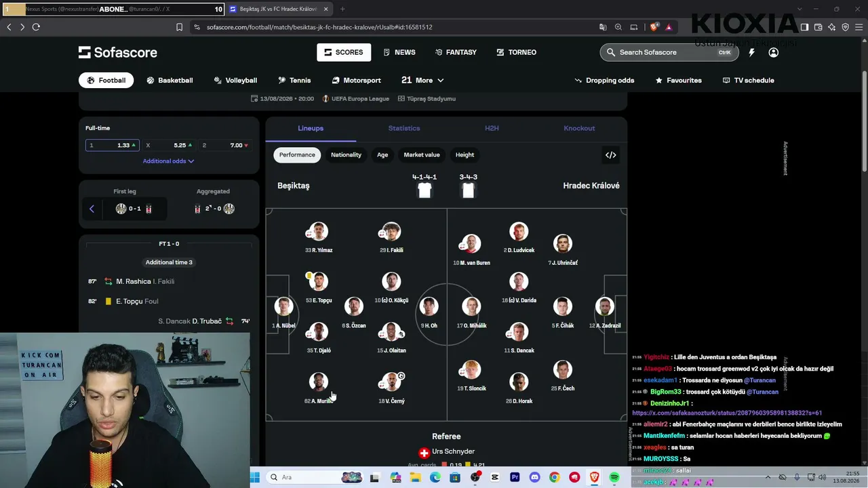This screenshot has width=868, height=488.
Task: Open referee Urs Schnyder
Action: point(446,451)
